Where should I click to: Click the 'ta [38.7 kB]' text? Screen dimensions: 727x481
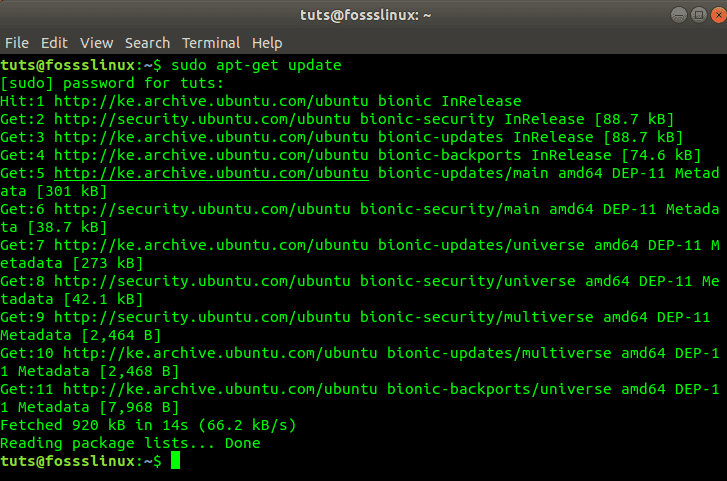point(54,227)
